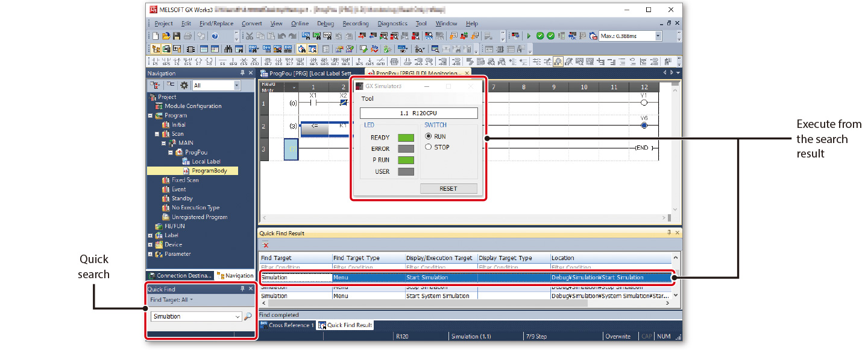868x350 pixels.
Task: Open the Debug menu
Action: (325, 24)
